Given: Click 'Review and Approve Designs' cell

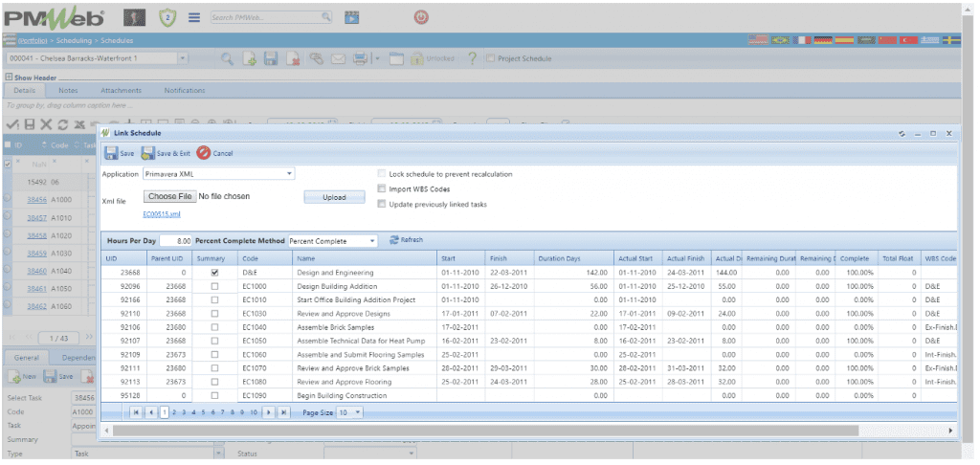Looking at the screenshot, I should click(x=365, y=314).
